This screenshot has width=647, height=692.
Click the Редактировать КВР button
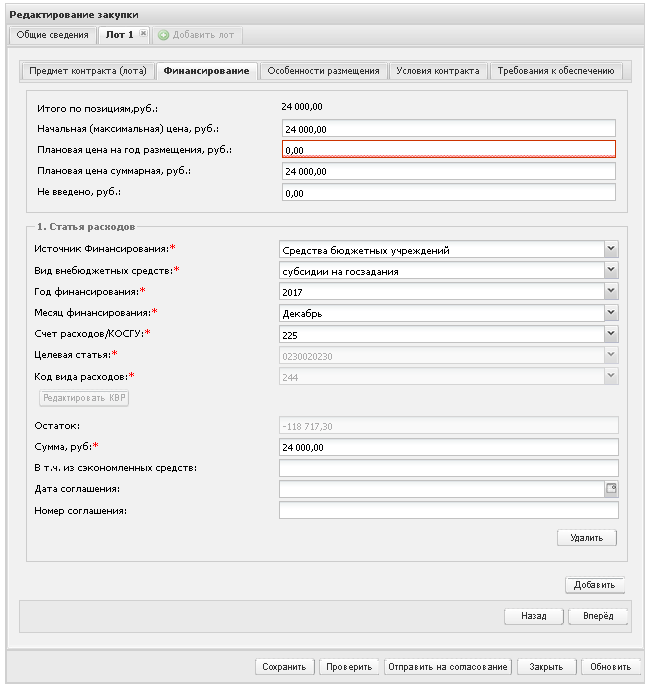(x=84, y=398)
